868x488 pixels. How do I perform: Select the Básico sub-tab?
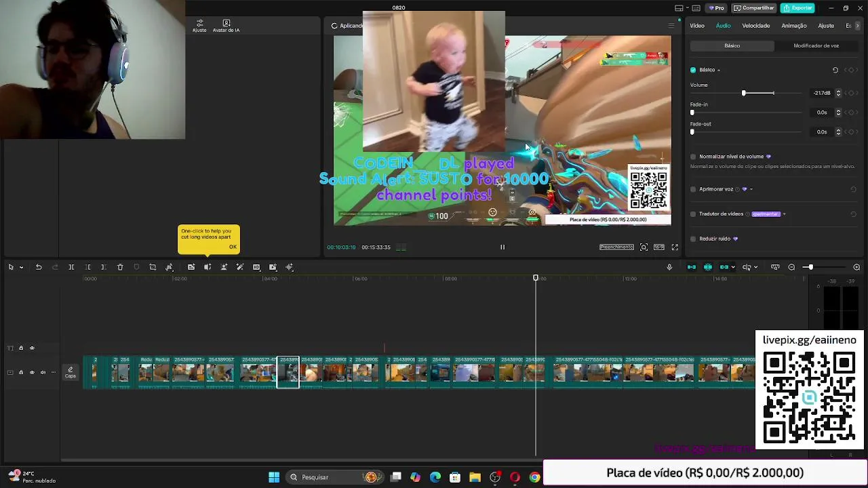(x=732, y=45)
